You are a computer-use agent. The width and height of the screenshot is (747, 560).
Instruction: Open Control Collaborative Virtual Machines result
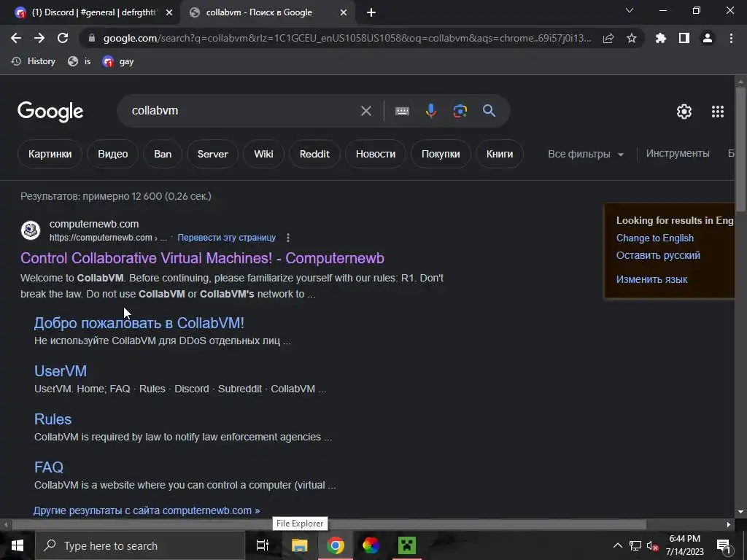pyautogui.click(x=203, y=258)
